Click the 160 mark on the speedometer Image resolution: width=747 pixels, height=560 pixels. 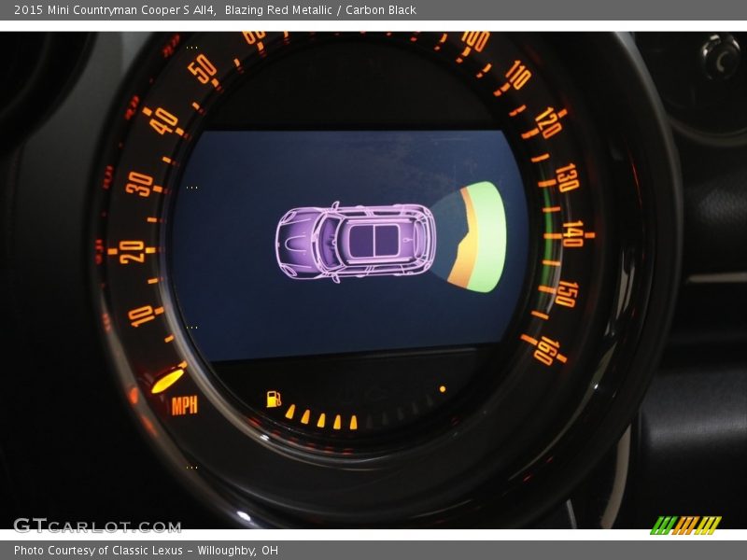point(546,350)
